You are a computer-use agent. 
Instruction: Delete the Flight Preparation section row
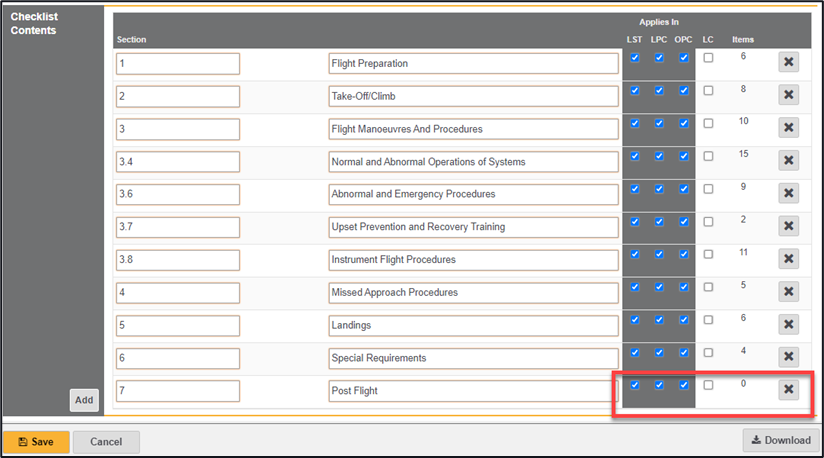pos(788,62)
